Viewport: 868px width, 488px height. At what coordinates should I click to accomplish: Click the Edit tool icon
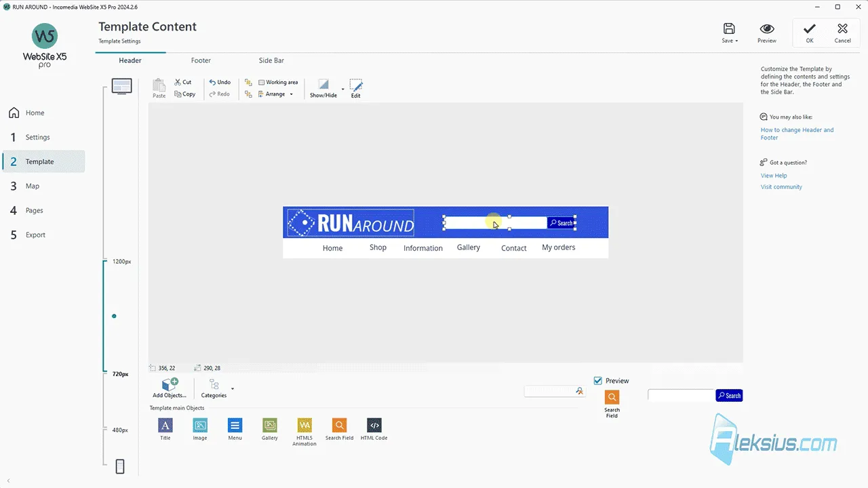pos(356,85)
